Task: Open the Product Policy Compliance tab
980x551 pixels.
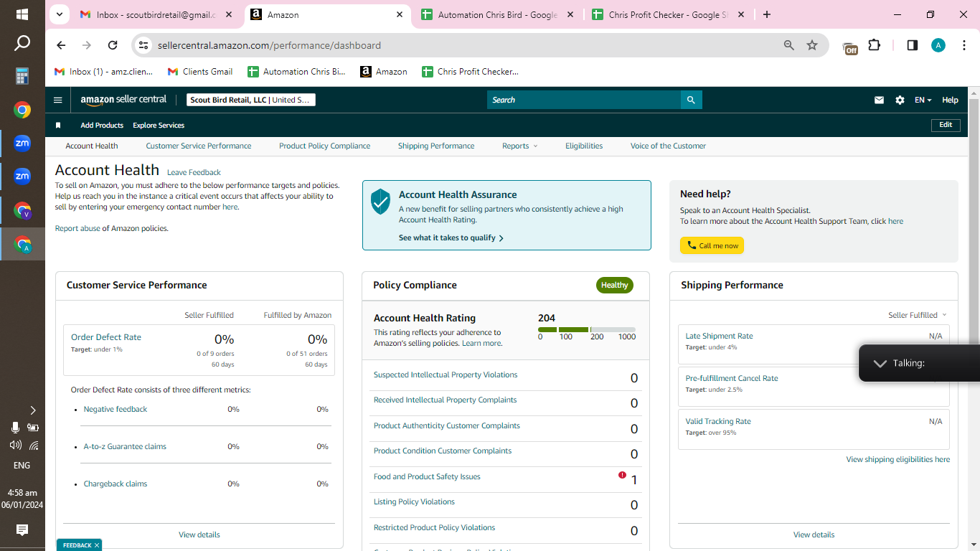Action: coord(325,146)
